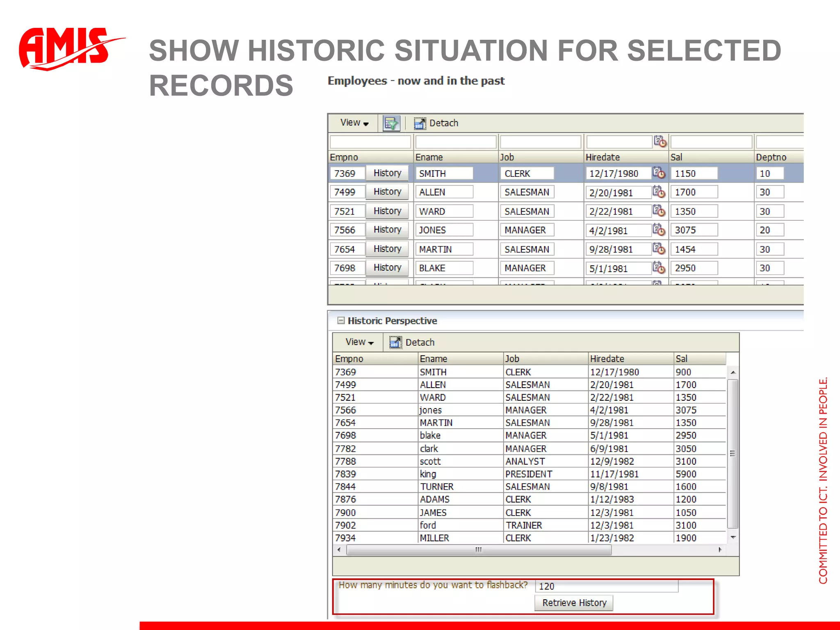The height and width of the screenshot is (630, 840).
Task: Click History button for employee 7566
Action: [x=387, y=229]
